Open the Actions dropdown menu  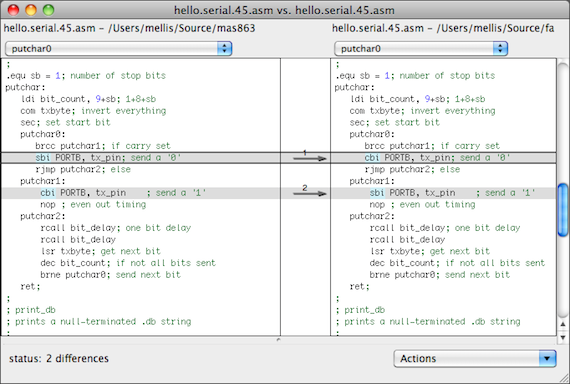(475, 359)
